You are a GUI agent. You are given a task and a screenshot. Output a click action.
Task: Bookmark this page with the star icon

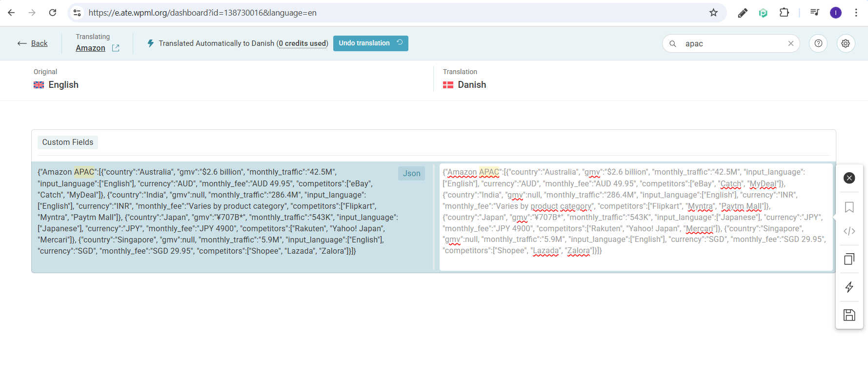(713, 13)
